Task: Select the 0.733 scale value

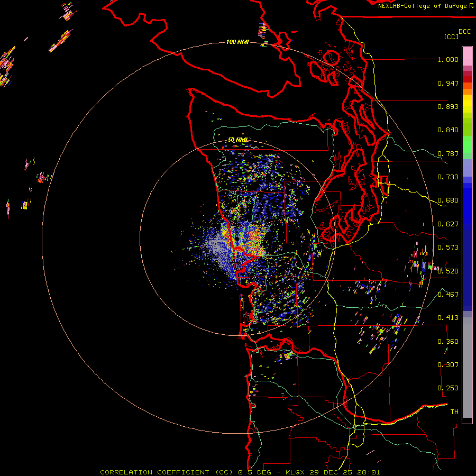Action: click(448, 177)
